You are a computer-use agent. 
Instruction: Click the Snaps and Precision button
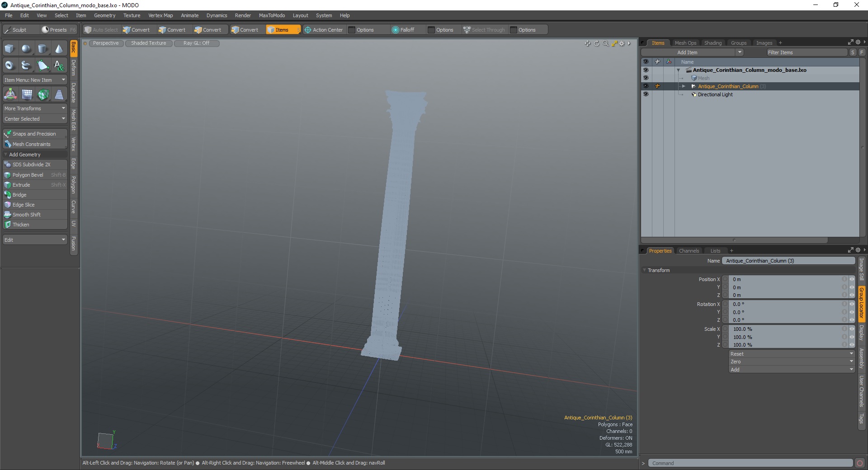[35, 134]
